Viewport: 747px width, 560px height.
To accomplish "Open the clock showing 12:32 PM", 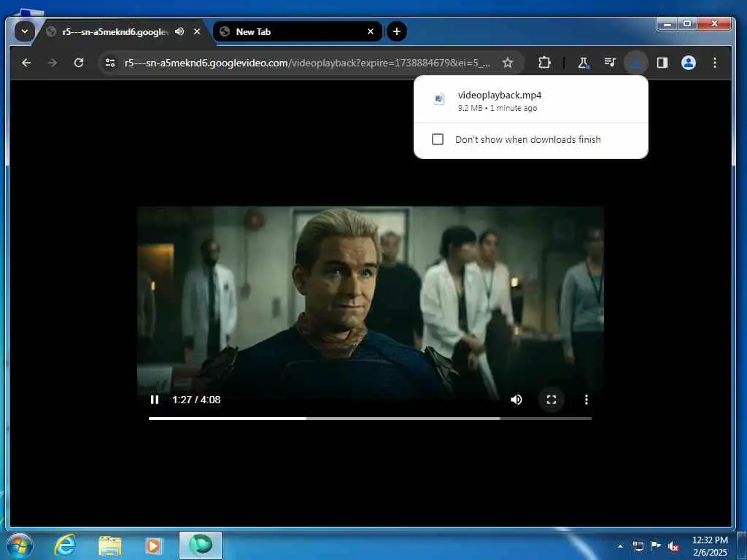I will (710, 546).
